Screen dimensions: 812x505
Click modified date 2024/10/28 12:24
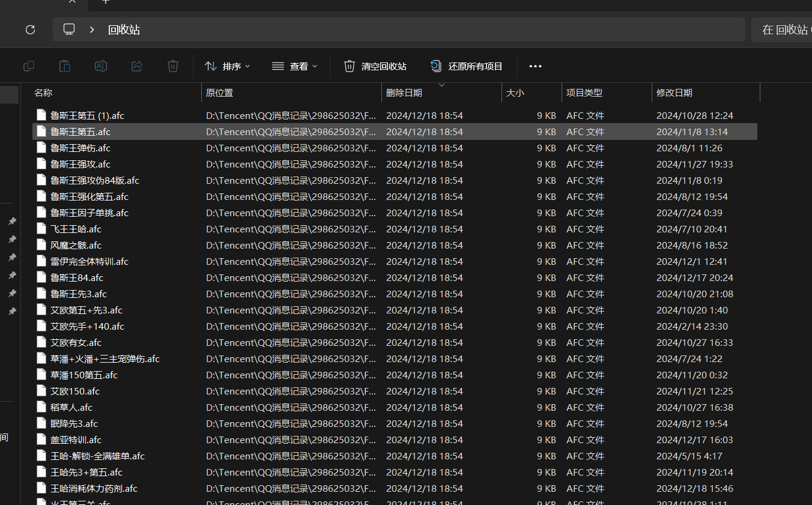click(x=695, y=115)
